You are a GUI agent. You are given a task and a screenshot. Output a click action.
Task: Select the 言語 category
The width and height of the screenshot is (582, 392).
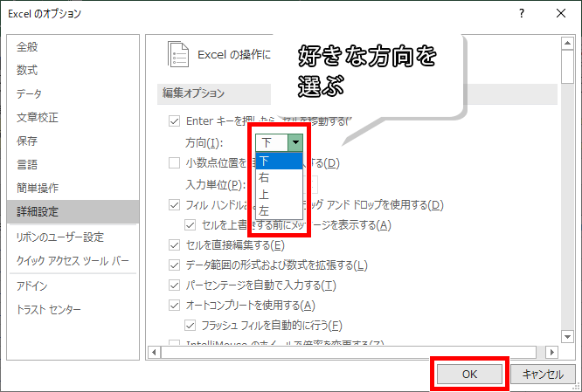click(x=73, y=164)
